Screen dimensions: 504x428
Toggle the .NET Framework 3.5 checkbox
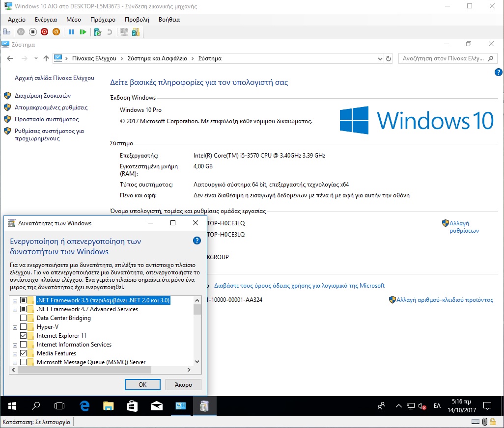(x=23, y=300)
